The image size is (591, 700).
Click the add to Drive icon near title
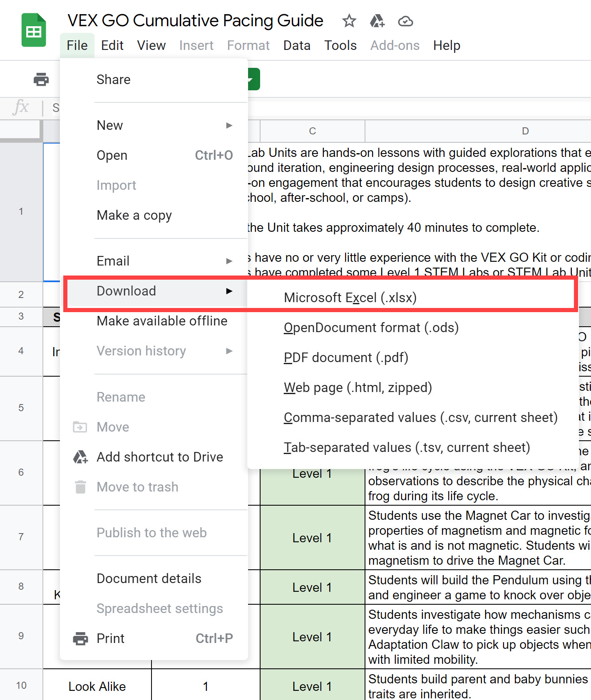click(377, 21)
